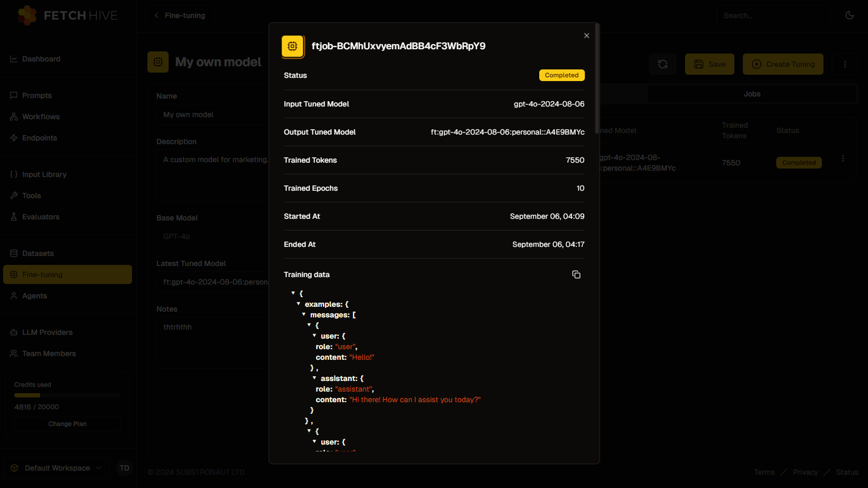Click the Started At value September 06, 04:09

tap(547, 216)
